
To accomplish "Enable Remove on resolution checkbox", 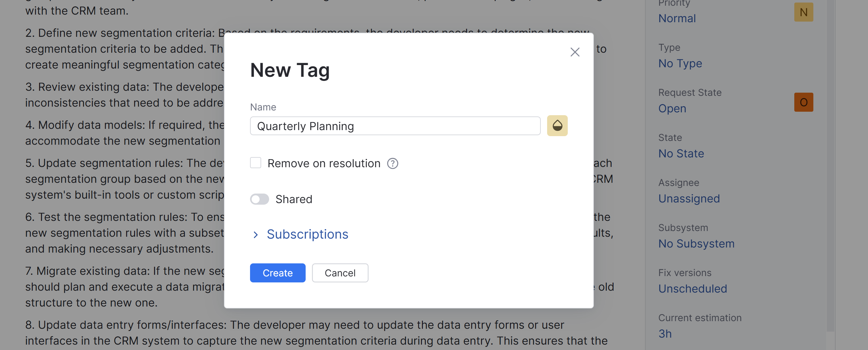I will pyautogui.click(x=256, y=163).
